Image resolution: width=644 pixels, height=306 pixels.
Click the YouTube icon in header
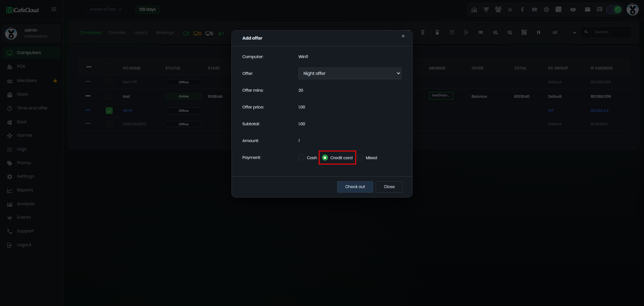tap(534, 9)
